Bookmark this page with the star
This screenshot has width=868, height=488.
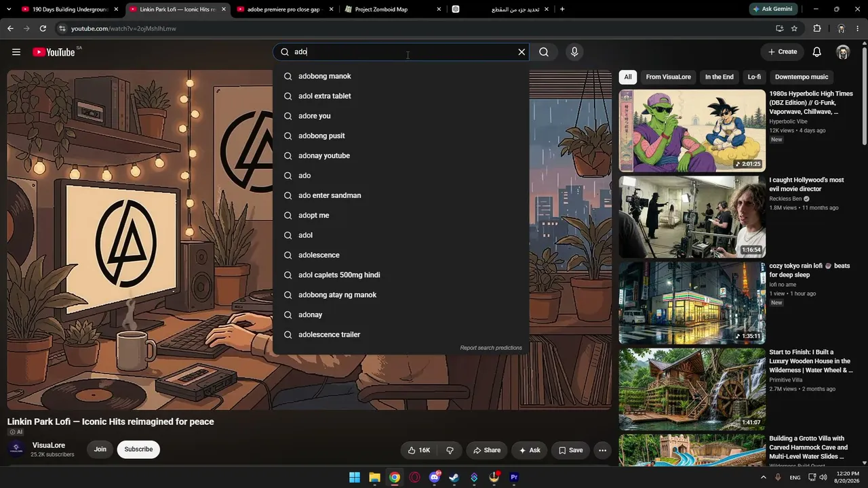(794, 28)
